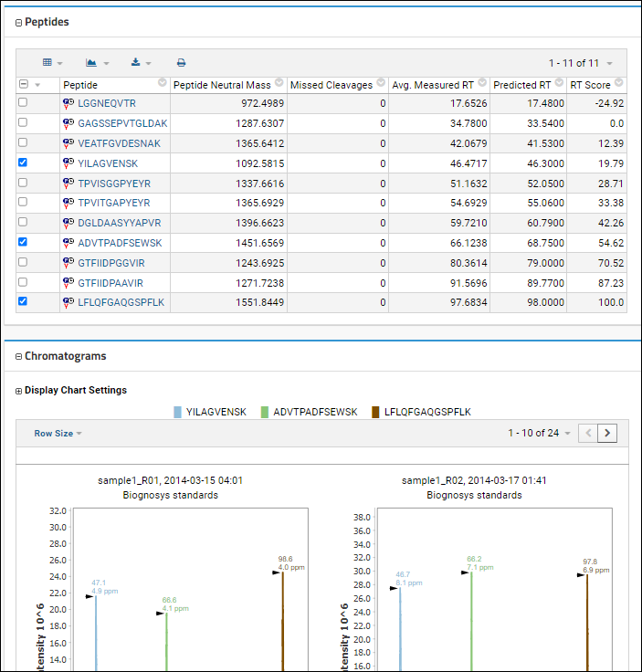Click the print icon
Viewport: 642px width, 672px height.
click(x=182, y=63)
